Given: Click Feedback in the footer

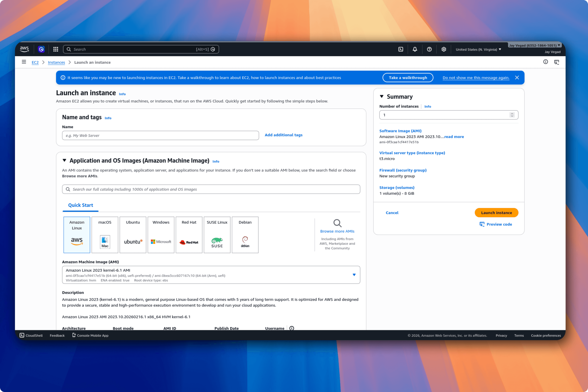Looking at the screenshot, I should [57, 335].
